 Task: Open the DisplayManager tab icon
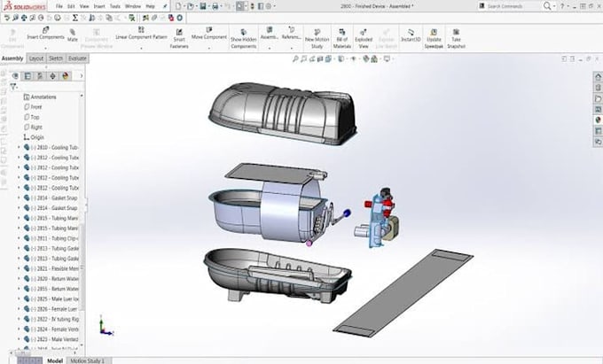coord(66,76)
